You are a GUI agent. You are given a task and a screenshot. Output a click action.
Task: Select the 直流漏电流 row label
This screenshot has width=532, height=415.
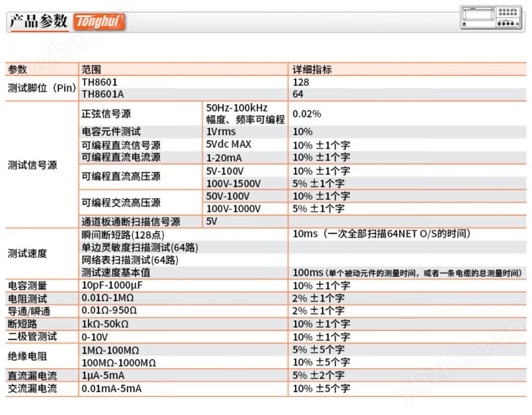click(x=32, y=375)
